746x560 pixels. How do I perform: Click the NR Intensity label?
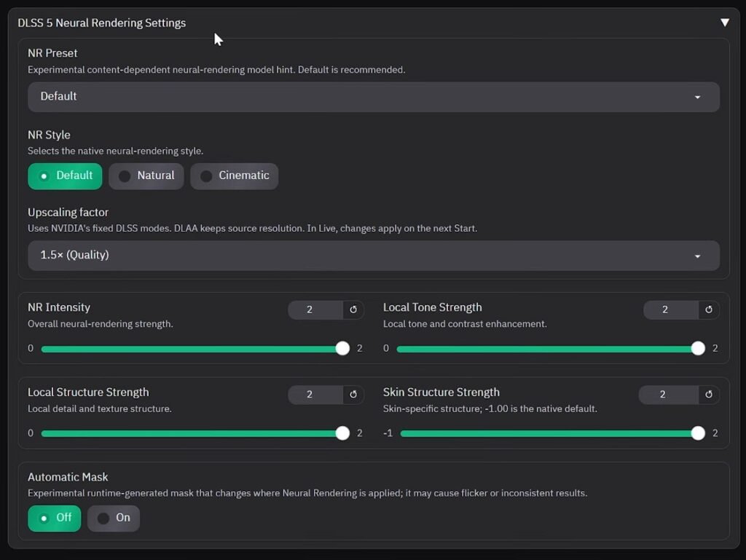(59, 307)
